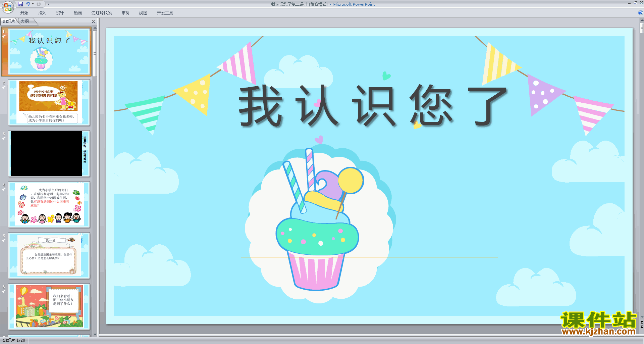The height and width of the screenshot is (344, 644).
Task: Click main editor scroll up arrow
Action: (x=642, y=21)
